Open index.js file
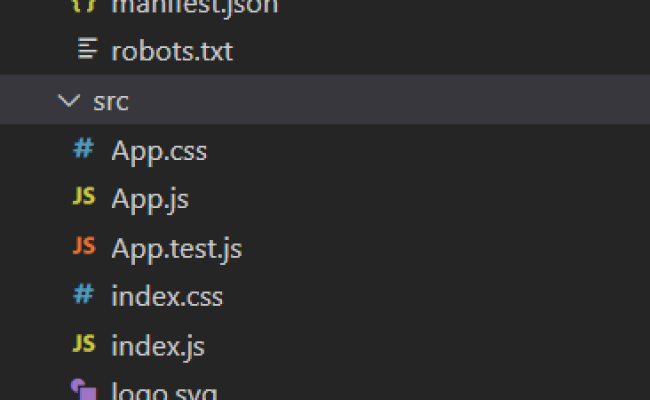 tap(158, 346)
